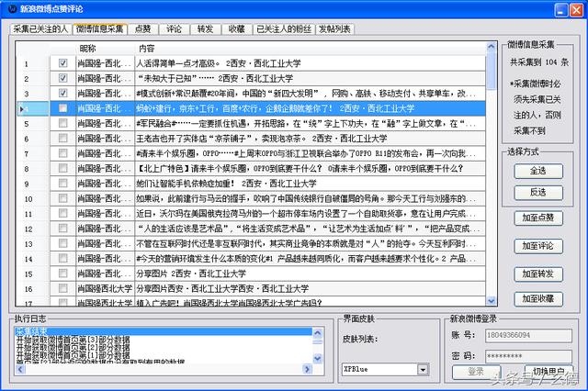The width and height of the screenshot is (588, 391).
Task: Check the checkbox in row 15
Action: tap(62, 273)
